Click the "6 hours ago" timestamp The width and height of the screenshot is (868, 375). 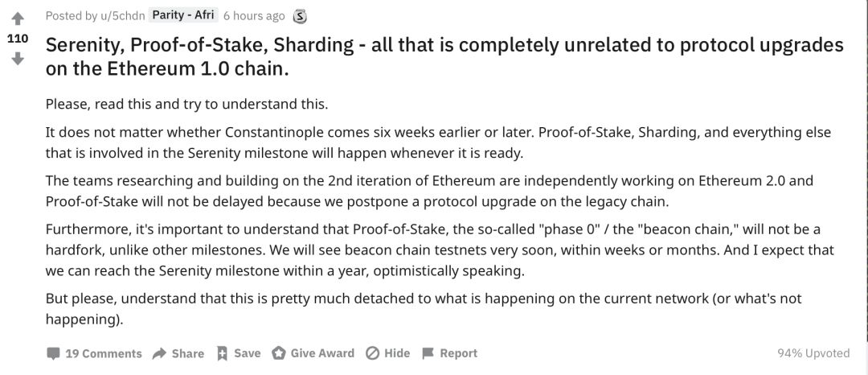[254, 16]
